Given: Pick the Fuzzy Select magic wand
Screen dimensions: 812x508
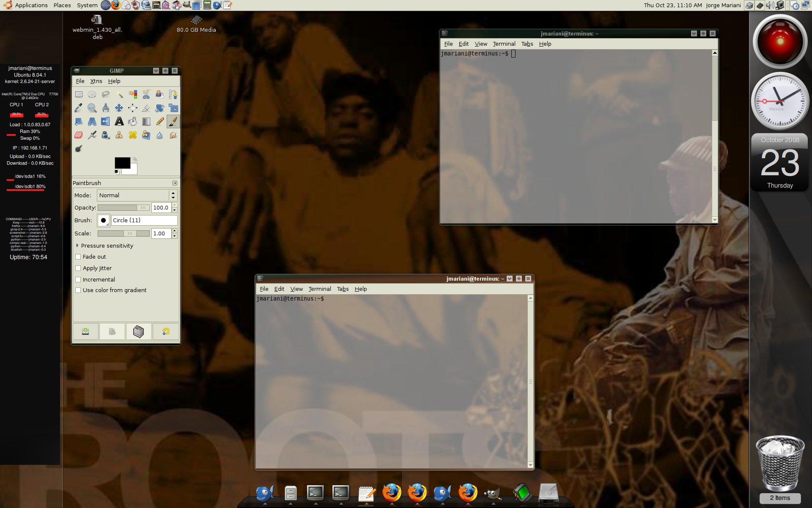Looking at the screenshot, I should [x=119, y=94].
